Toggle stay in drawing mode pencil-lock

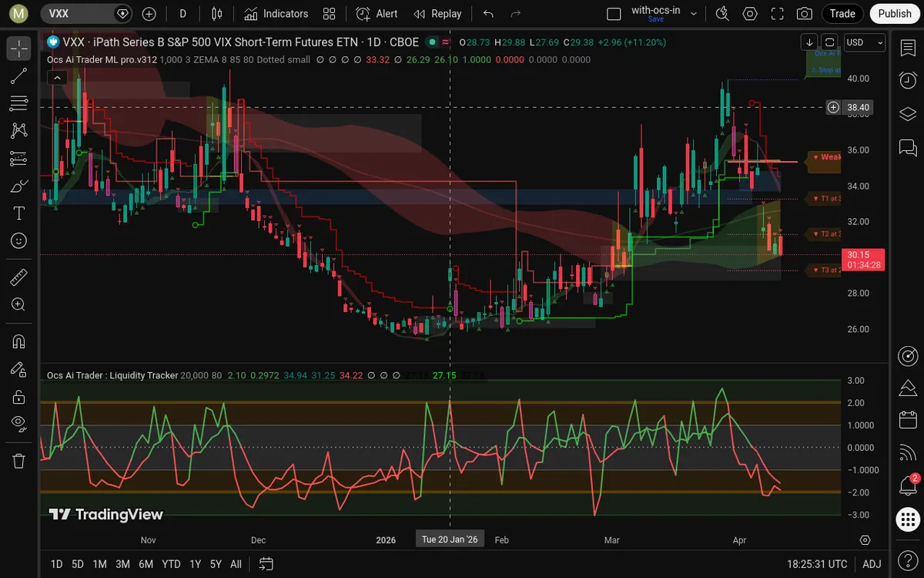[19, 369]
